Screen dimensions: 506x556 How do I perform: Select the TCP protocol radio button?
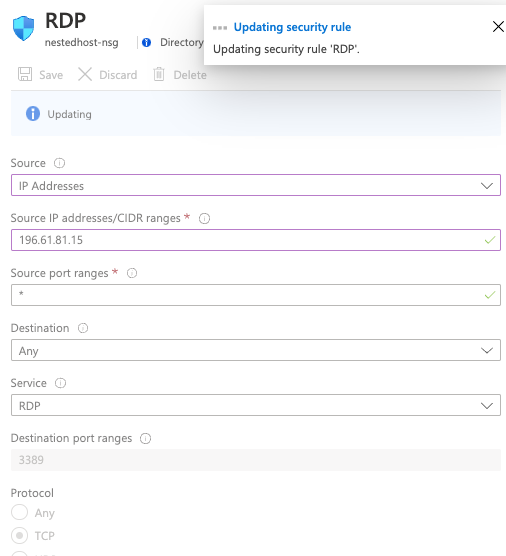20,535
